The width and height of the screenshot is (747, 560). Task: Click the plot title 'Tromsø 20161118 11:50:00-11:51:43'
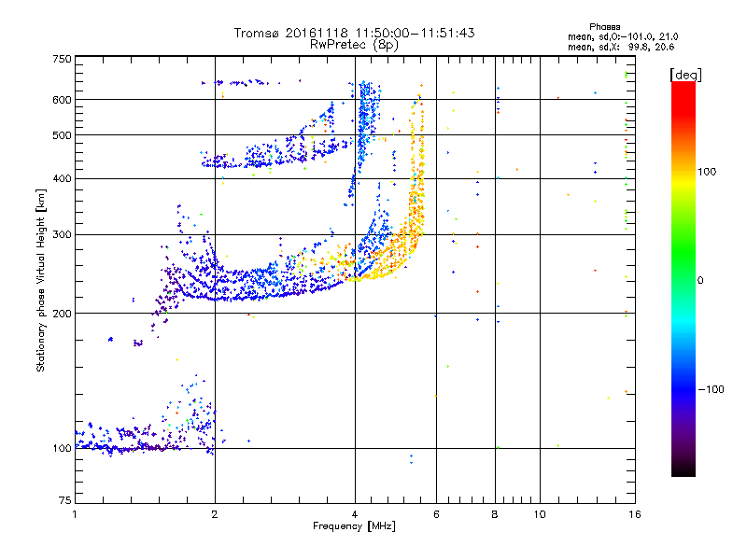pyautogui.click(x=355, y=33)
